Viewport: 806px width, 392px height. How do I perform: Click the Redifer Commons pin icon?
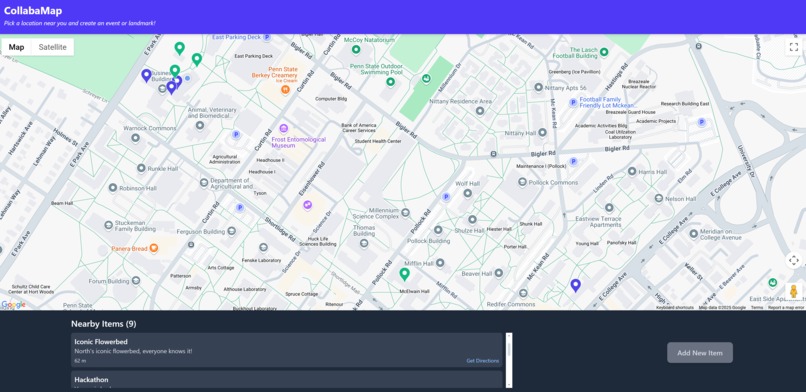523,293
